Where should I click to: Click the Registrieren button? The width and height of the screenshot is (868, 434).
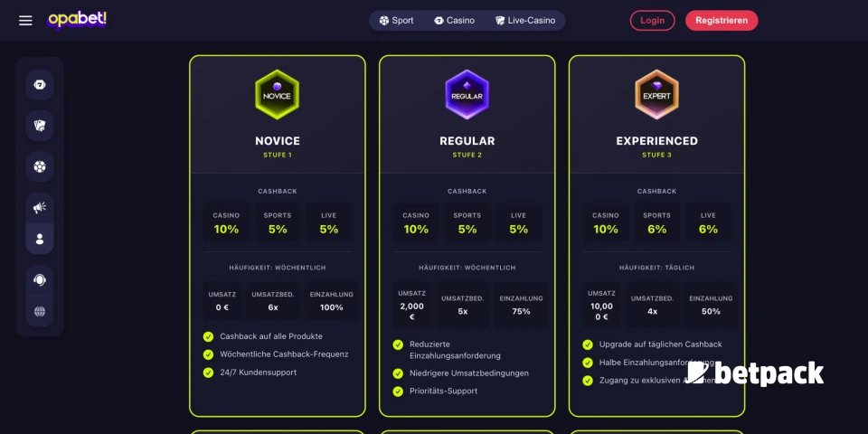(x=722, y=21)
